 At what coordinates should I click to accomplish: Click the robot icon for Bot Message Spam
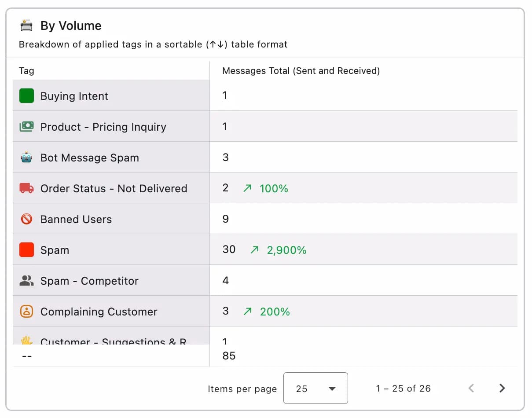(26, 158)
